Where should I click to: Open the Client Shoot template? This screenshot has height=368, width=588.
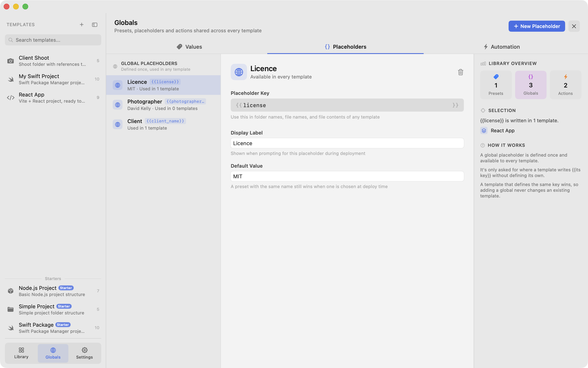[x=53, y=61]
